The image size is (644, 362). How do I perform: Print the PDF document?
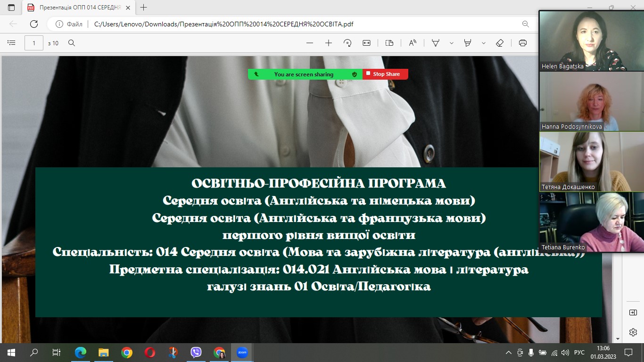coord(522,43)
